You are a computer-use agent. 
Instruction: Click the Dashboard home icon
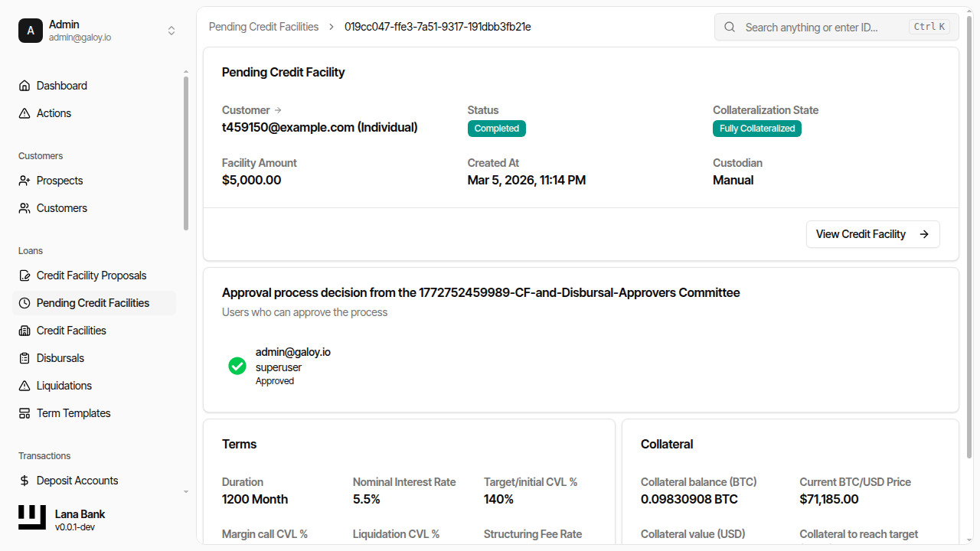pyautogui.click(x=24, y=86)
